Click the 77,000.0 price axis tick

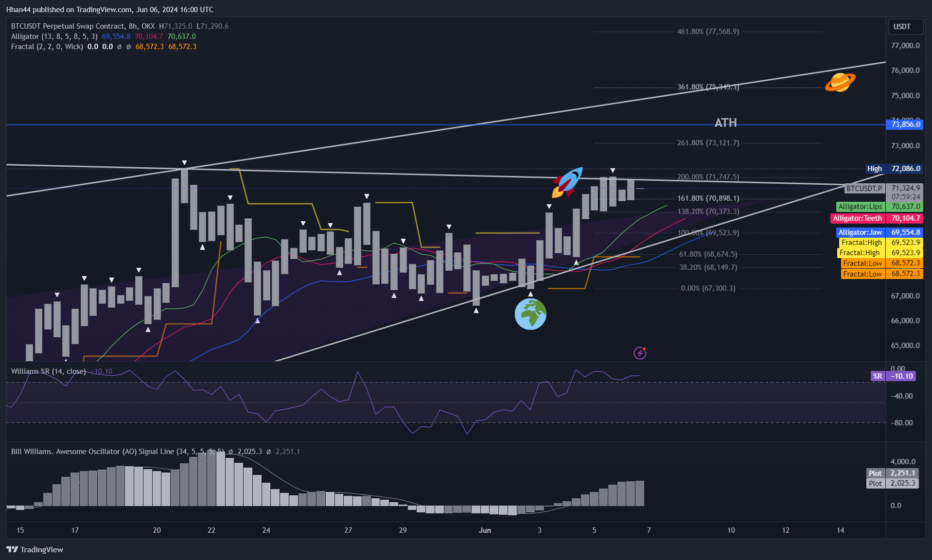(905, 46)
